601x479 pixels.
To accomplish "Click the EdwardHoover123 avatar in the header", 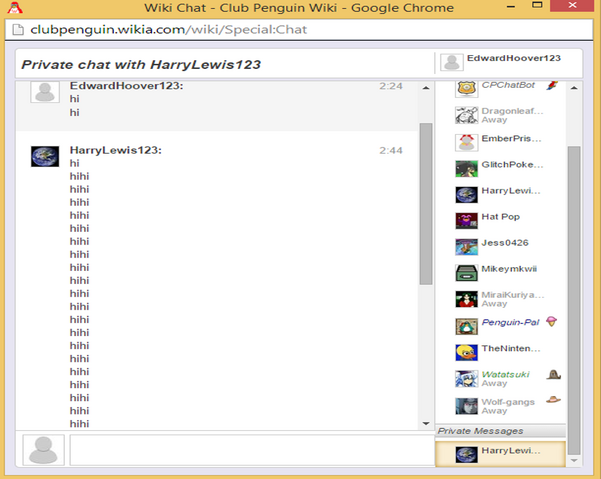I will point(452,62).
